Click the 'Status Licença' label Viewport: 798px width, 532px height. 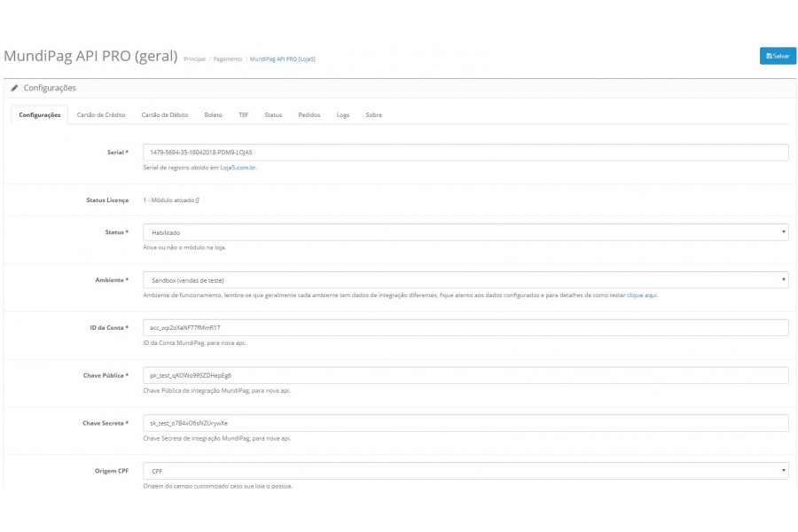click(x=107, y=200)
